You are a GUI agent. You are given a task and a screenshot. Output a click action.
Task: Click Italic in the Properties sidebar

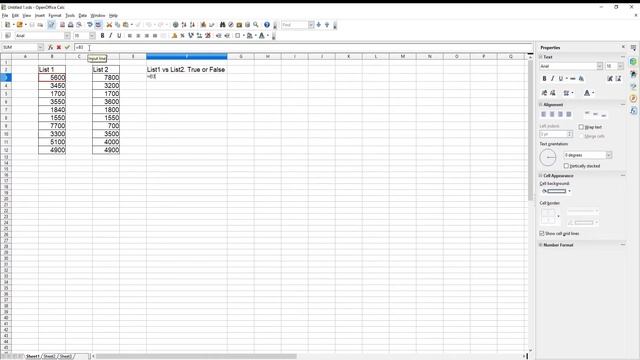click(x=552, y=78)
